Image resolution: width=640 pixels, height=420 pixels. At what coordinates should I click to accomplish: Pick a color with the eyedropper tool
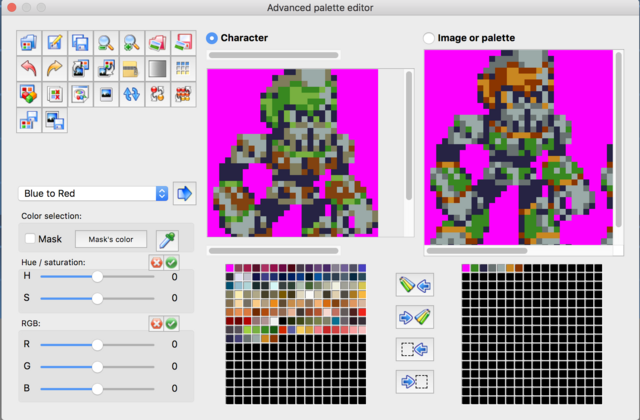click(167, 240)
